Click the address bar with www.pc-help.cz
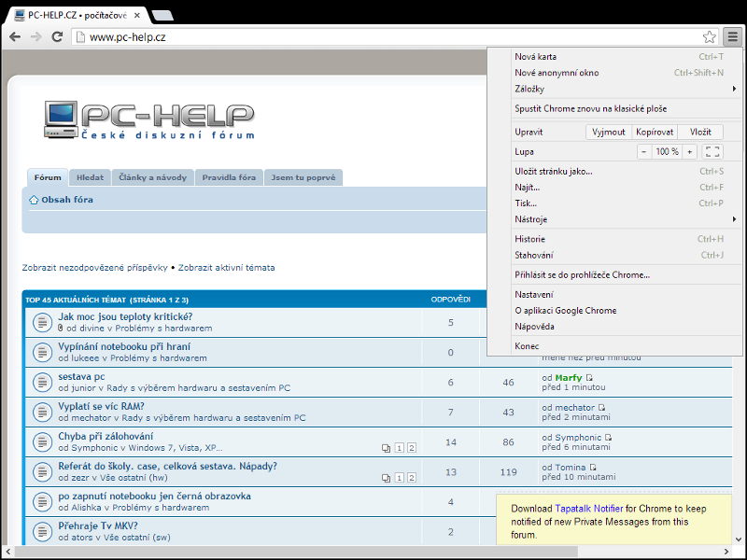The image size is (747, 560). point(388,36)
